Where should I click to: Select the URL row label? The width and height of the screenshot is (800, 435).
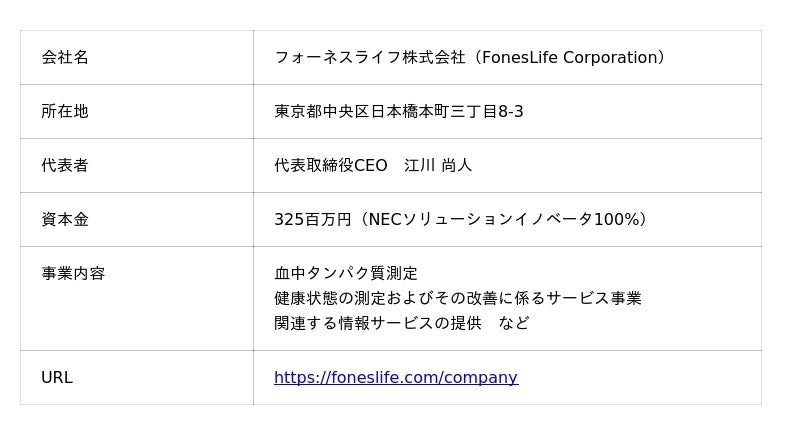point(57,377)
